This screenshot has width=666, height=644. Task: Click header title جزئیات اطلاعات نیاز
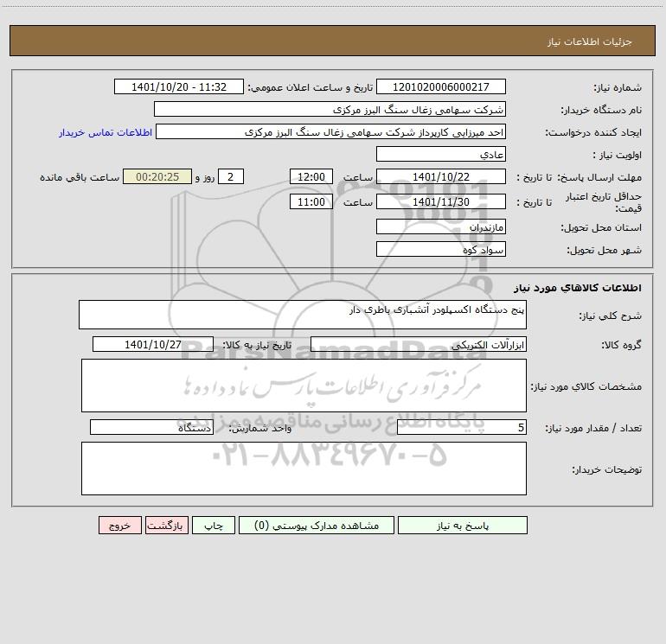[590, 41]
